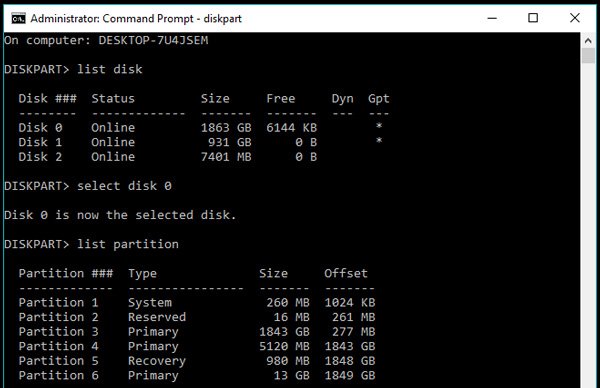Click the vertical scrollbar thumb
This screenshot has width=600, height=388.
(x=588, y=55)
